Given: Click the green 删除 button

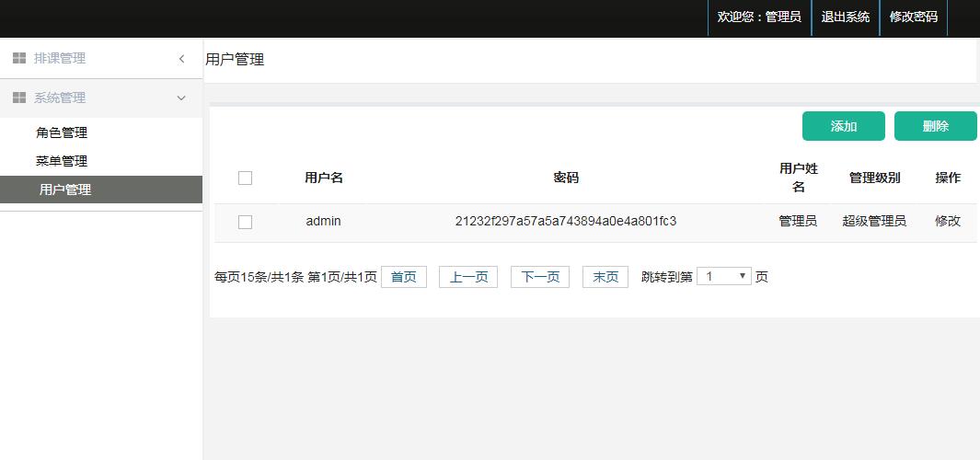Looking at the screenshot, I should point(936,126).
